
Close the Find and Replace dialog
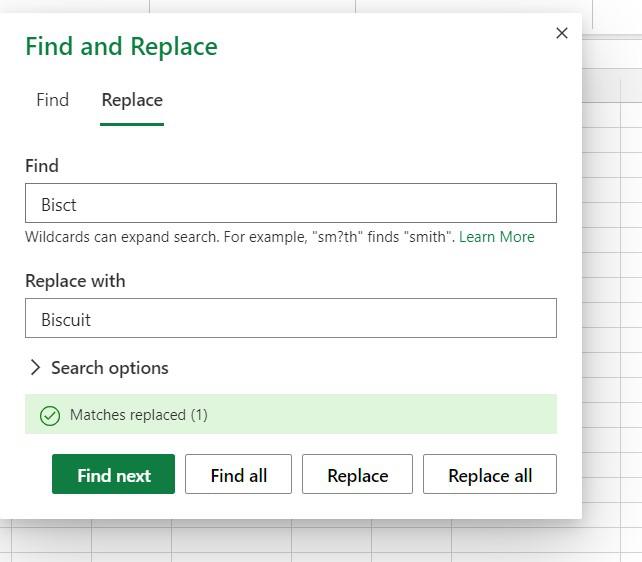[x=561, y=33]
